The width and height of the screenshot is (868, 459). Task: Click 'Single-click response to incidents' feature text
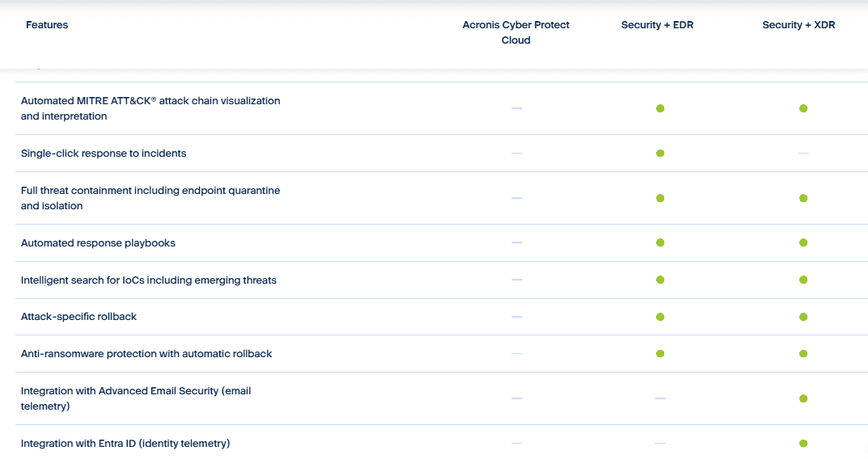click(104, 154)
